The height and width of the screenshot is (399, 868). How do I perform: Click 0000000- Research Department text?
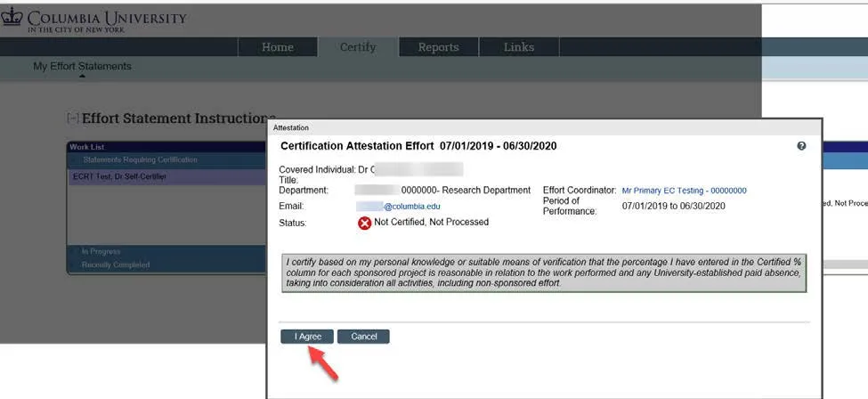click(x=466, y=190)
